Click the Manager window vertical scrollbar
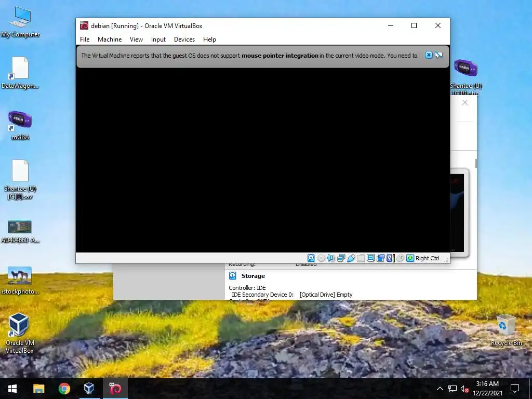The height and width of the screenshot is (399, 532). (476, 163)
